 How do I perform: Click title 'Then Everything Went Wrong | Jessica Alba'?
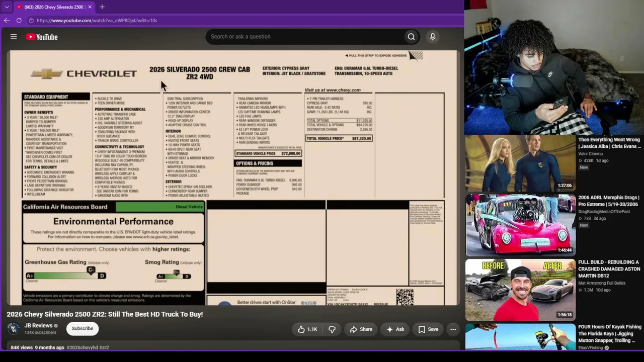pos(609,143)
